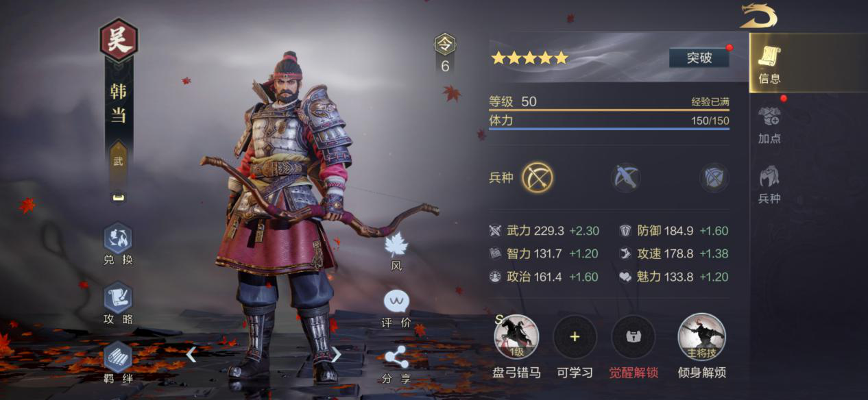Click the dragon-shaped back icon
Image resolution: width=868 pixels, height=400 pixels.
tap(758, 16)
